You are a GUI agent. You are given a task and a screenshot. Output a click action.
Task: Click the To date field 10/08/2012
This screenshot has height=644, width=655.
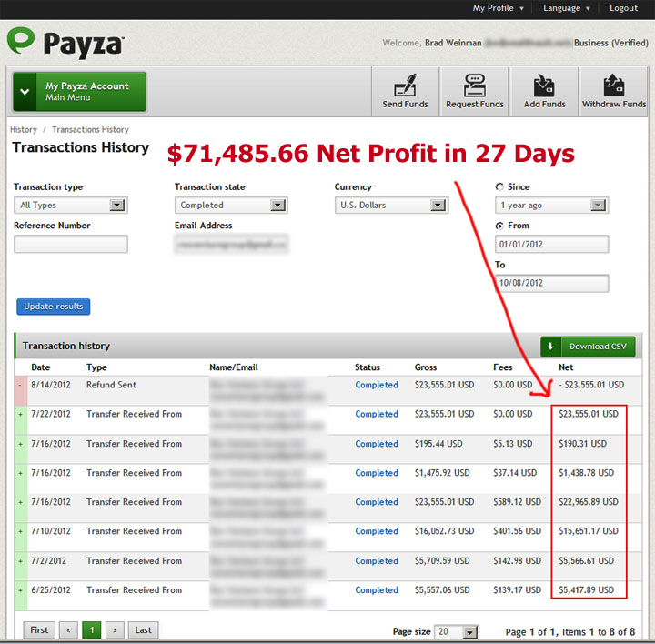(551, 283)
